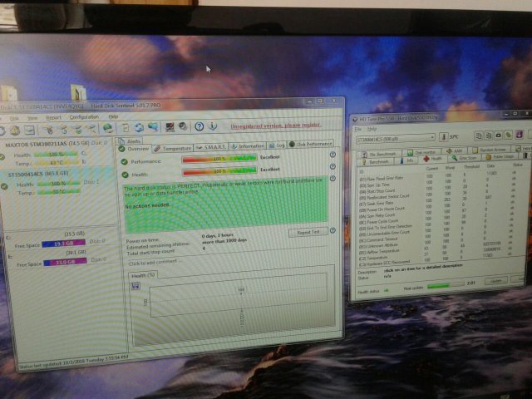
Task: Switch to the Temperature tab
Action: point(175,147)
